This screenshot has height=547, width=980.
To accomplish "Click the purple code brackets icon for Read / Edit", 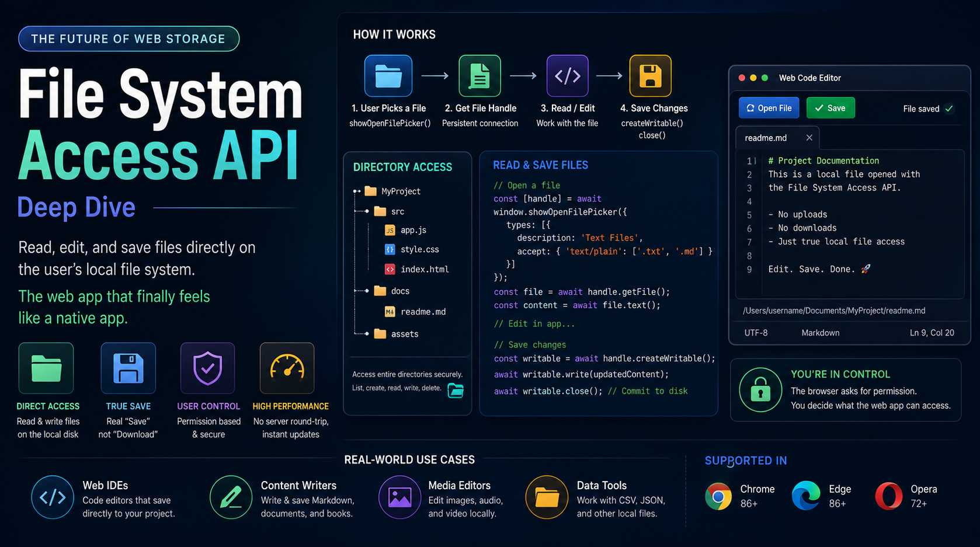I will coord(567,76).
